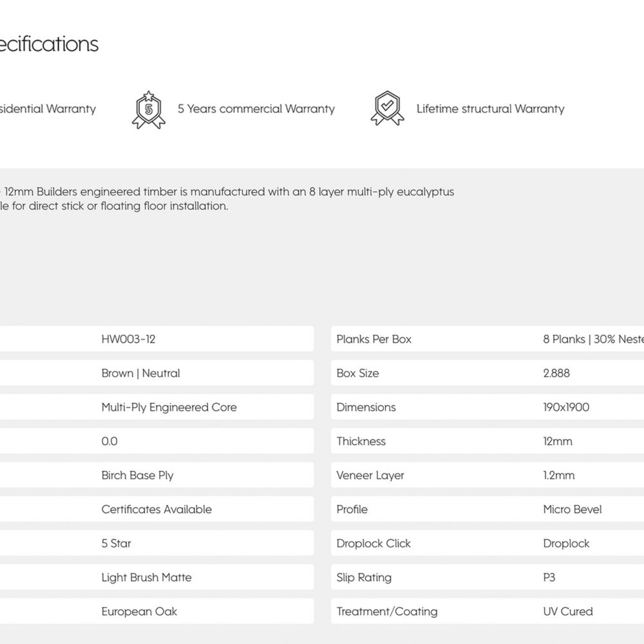Click the '8 Planks | 30% Nested' value
The height and width of the screenshot is (644, 644).
[x=593, y=339]
